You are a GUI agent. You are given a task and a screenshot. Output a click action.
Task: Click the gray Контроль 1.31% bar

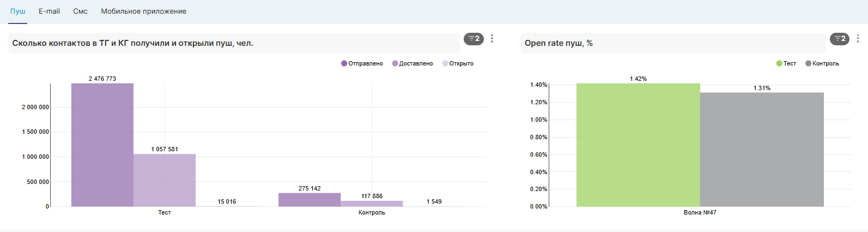(x=762, y=150)
